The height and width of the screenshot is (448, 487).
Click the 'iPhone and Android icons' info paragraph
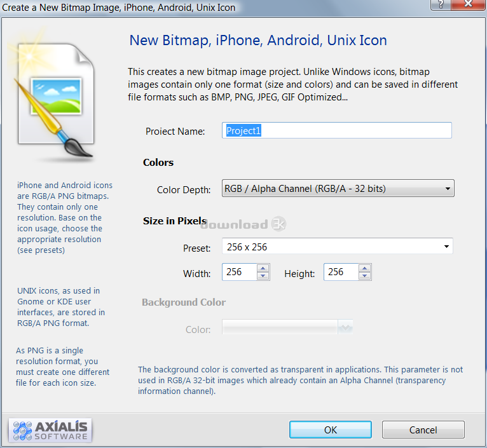(x=65, y=217)
